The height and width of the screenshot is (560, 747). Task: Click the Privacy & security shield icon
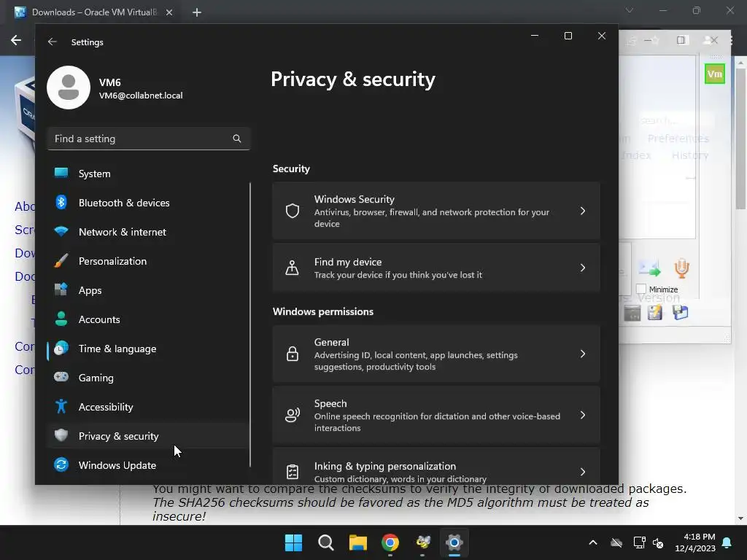61,435
